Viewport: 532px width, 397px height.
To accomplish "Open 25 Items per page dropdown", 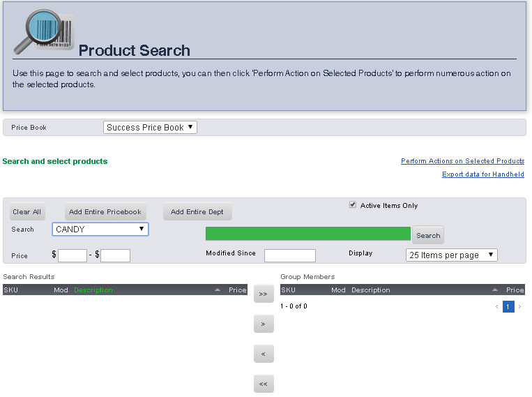I will (451, 255).
